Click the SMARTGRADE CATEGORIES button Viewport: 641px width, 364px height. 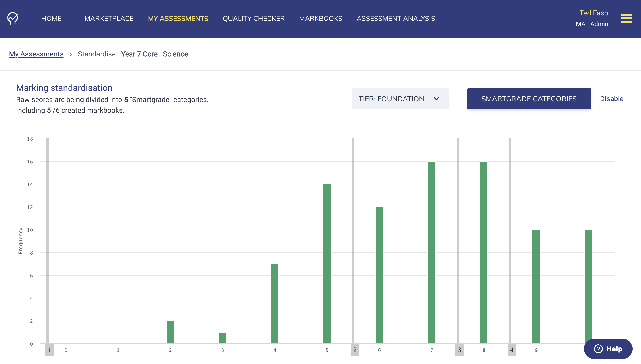[529, 99]
